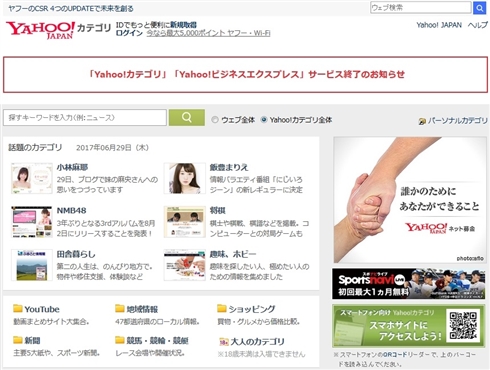This screenshot has height=370, width=490.
Task: Open the NMB48 topic link
Action: 71,211
